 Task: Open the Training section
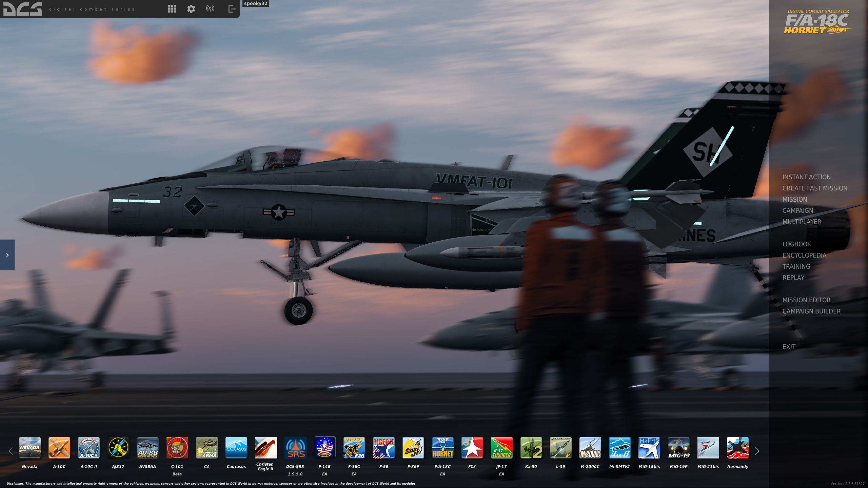coord(796,266)
